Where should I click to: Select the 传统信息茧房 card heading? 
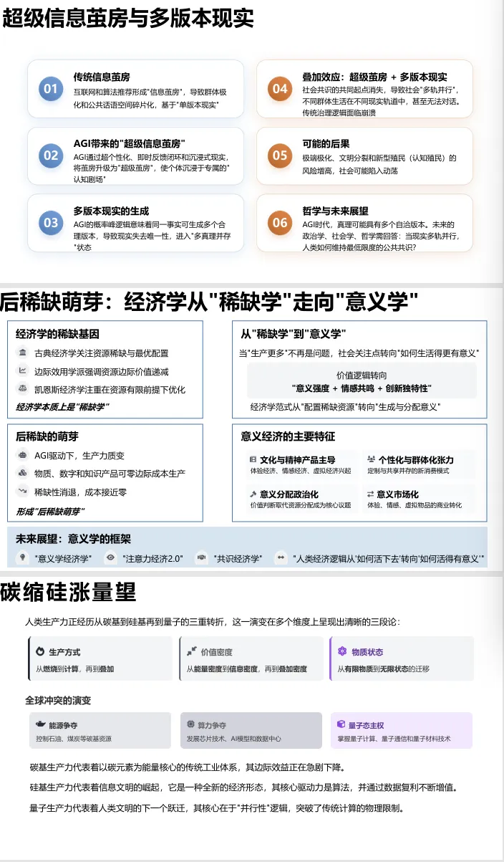click(102, 77)
